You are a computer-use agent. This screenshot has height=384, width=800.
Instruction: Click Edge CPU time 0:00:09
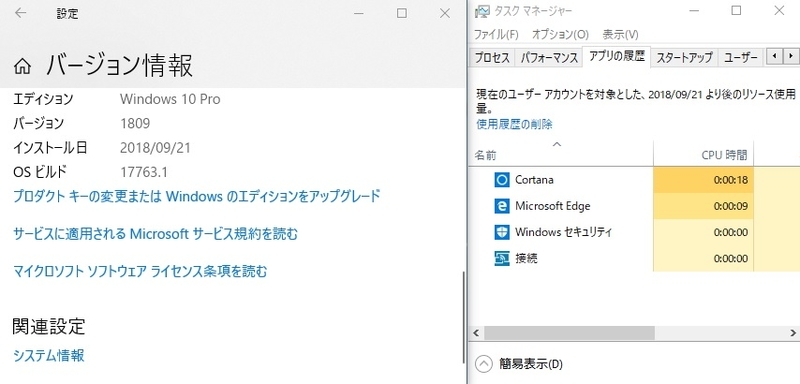point(731,206)
